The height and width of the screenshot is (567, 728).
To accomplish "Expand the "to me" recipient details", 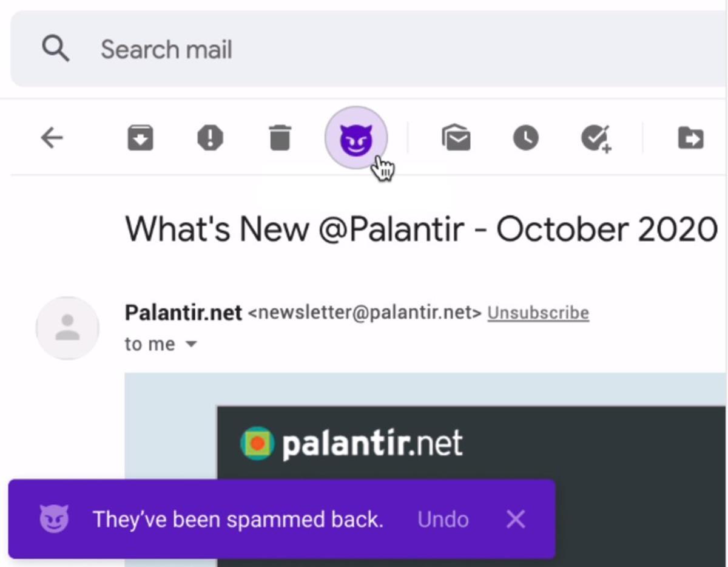I will point(190,344).
